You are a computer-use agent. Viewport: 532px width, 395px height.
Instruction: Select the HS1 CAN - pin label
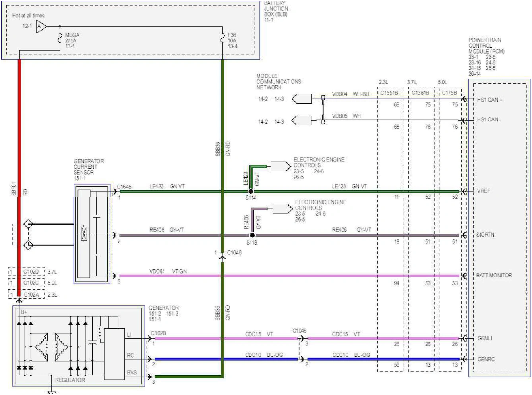point(489,119)
